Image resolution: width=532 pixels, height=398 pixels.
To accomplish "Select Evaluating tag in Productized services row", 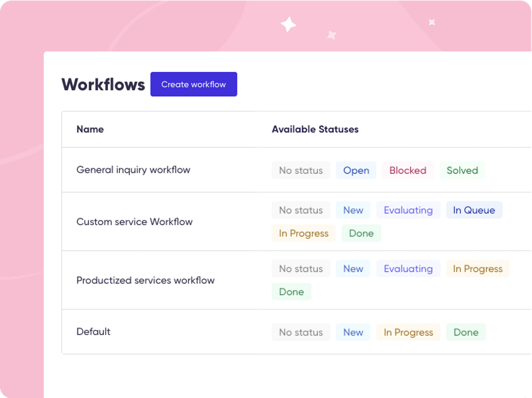I will (x=408, y=269).
